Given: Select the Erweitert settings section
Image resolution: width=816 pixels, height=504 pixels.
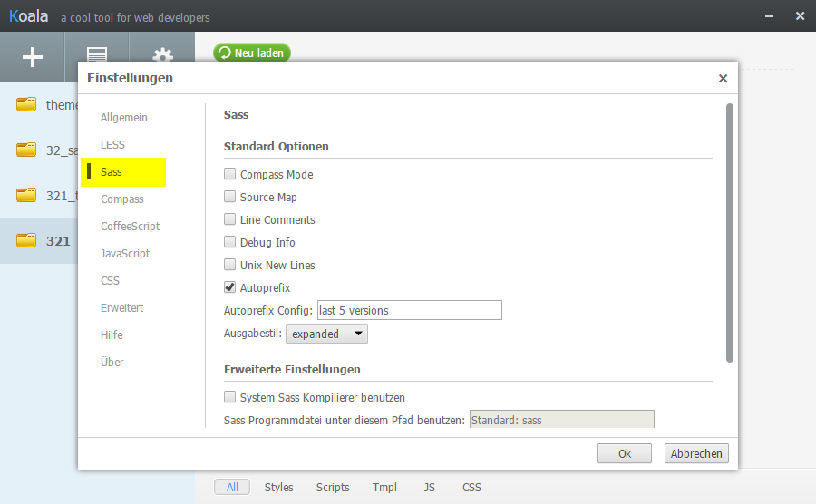Looking at the screenshot, I should pyautogui.click(x=121, y=308).
